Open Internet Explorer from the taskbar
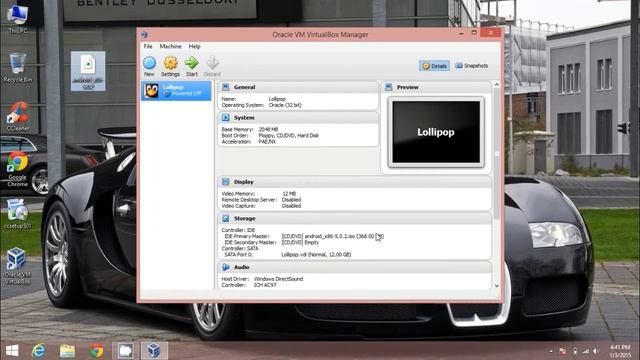This screenshot has height=360, width=640. click(x=39, y=351)
